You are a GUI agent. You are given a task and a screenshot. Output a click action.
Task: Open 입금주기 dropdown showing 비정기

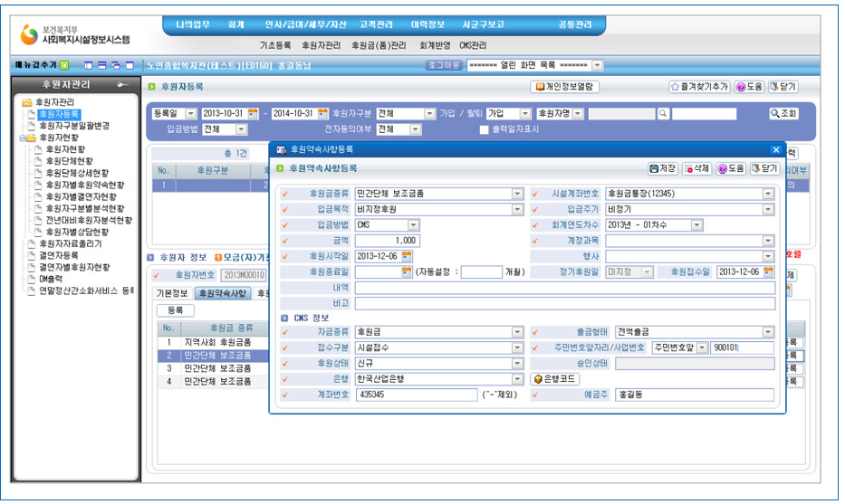(769, 209)
